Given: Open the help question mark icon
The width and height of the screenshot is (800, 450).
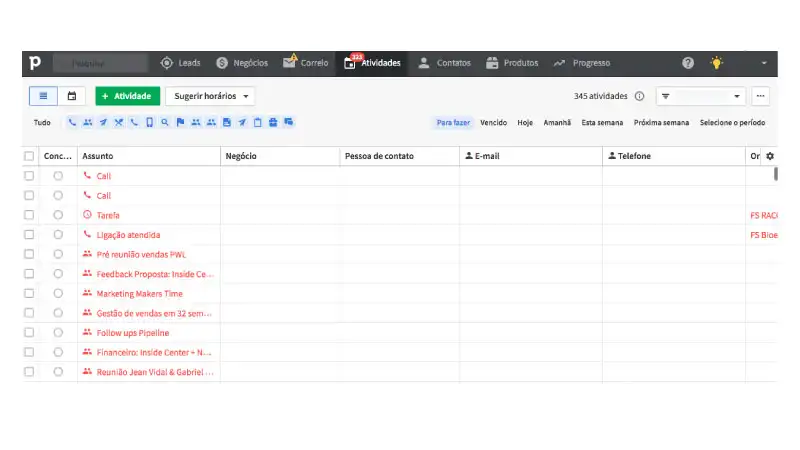Looking at the screenshot, I should pos(688,63).
